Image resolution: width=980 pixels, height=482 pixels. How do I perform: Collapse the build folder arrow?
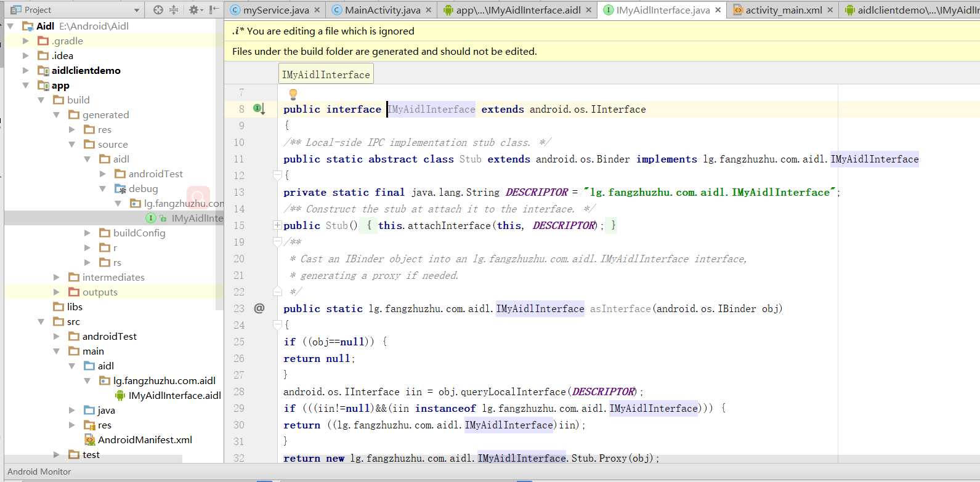[x=41, y=100]
